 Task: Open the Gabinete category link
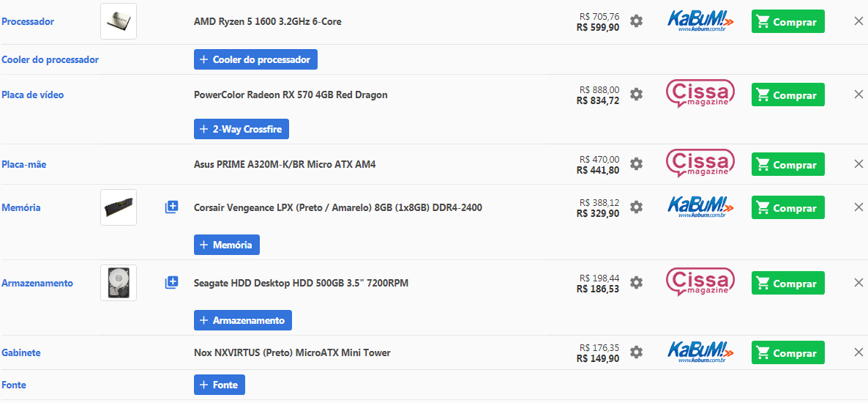pyautogui.click(x=21, y=352)
